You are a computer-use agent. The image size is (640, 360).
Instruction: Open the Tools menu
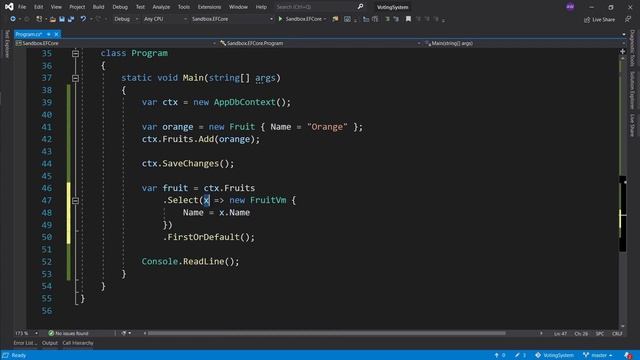tap(184, 7)
